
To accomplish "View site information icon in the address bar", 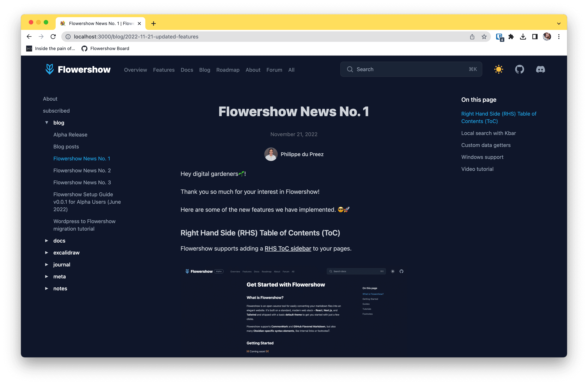I will point(68,37).
